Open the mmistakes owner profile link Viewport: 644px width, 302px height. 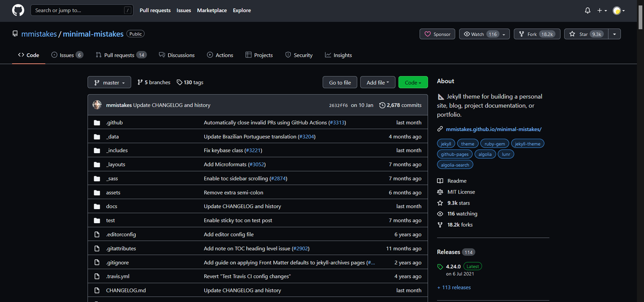coord(39,34)
